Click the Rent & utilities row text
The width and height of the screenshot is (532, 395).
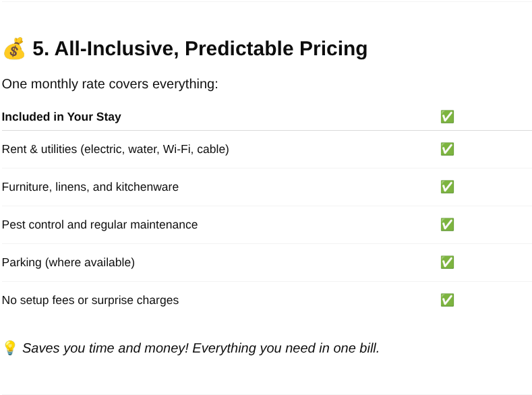(x=115, y=149)
